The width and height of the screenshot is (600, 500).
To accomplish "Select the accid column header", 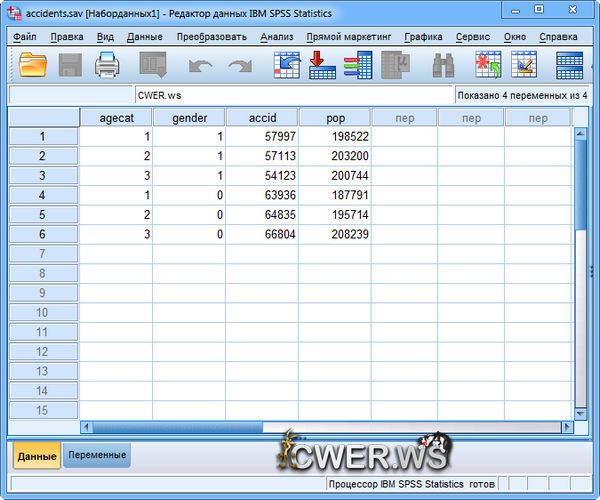I will (x=262, y=117).
